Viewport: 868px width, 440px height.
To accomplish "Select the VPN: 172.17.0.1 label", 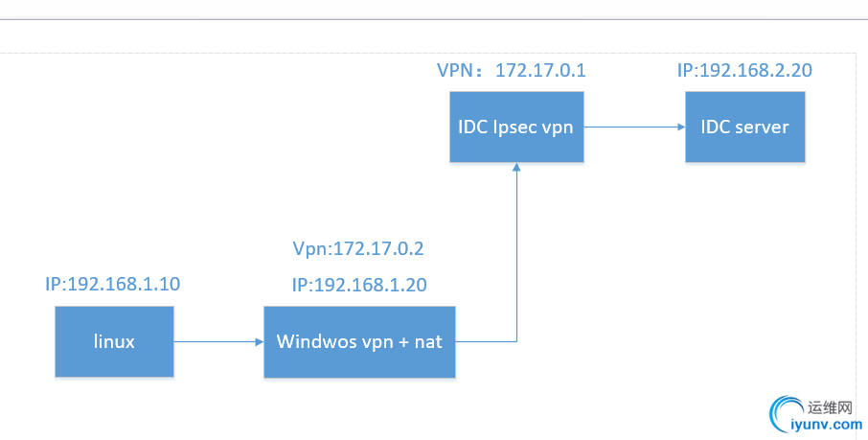I will click(511, 70).
